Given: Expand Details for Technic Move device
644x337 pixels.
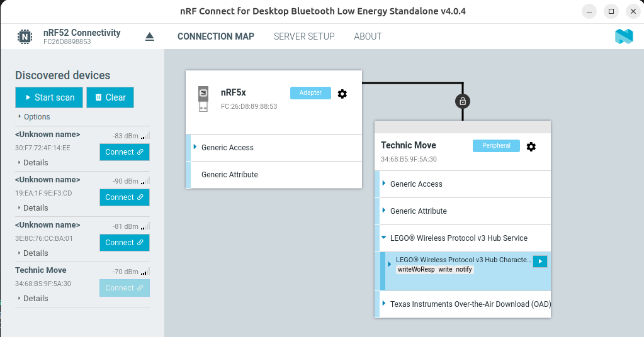Looking at the screenshot, I should [32, 298].
